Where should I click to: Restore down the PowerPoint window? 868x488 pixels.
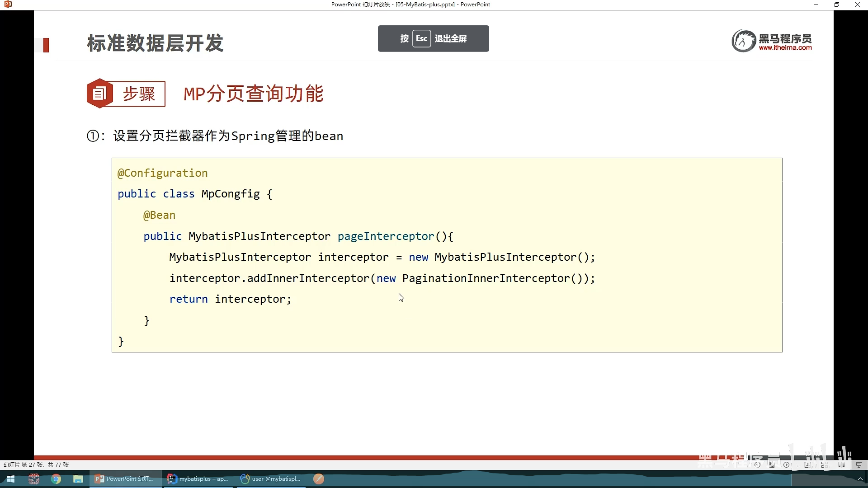pos(836,5)
